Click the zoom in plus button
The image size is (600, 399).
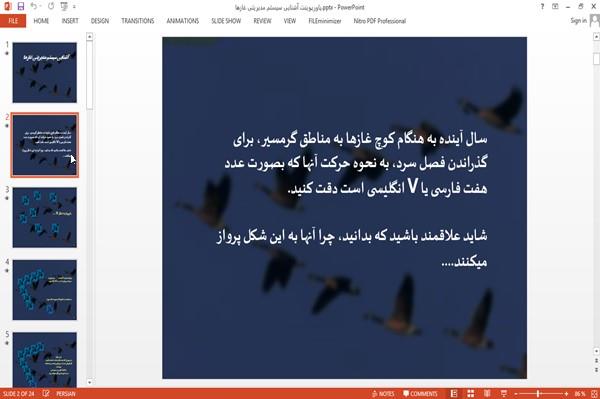(x=566, y=394)
